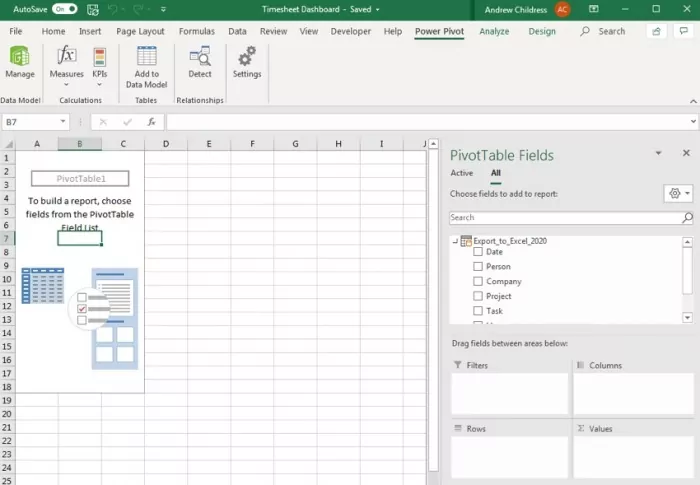Click the field search magnifier icon
Viewport: 700px width, 485px height.
click(x=688, y=217)
